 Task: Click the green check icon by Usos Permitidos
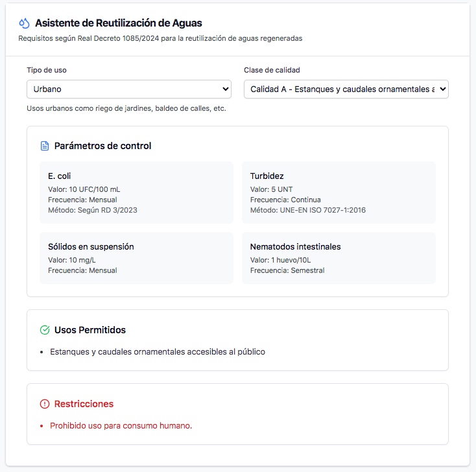coord(45,330)
